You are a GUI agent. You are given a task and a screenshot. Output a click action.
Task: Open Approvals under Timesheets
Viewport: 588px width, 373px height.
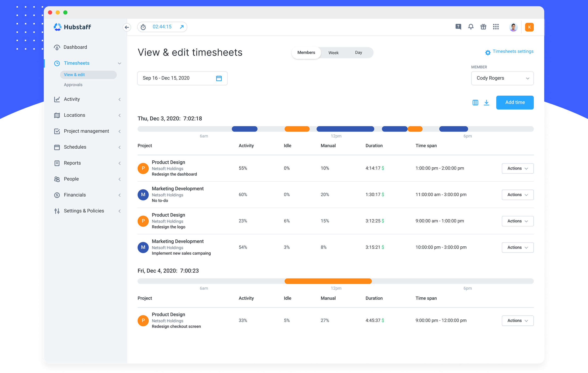coord(73,85)
